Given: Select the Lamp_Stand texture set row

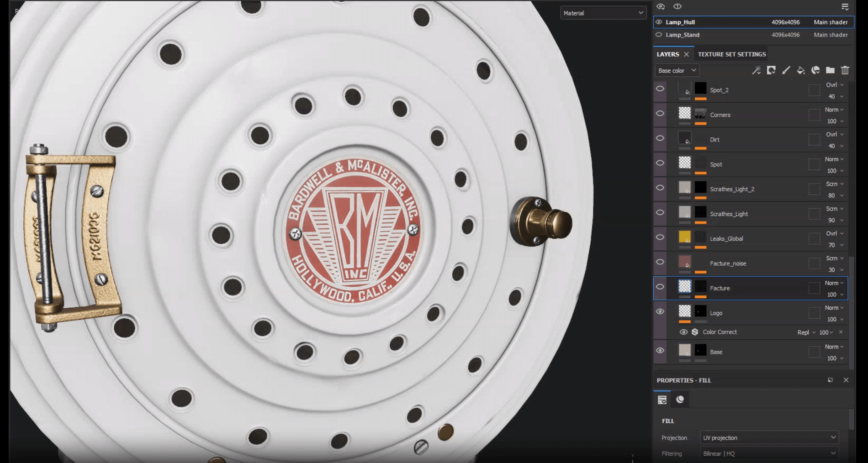Looking at the screenshot, I should [754, 35].
